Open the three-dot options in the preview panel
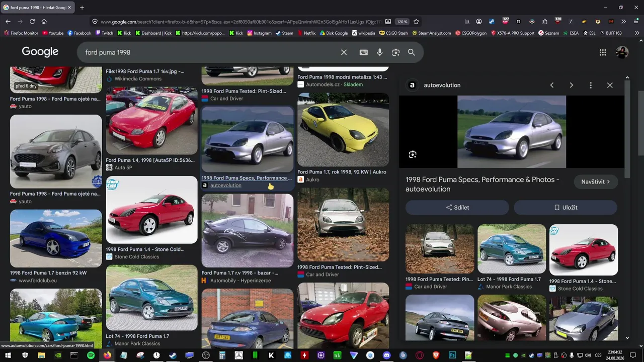Viewport: 644px width, 362px height. pyautogui.click(x=591, y=85)
